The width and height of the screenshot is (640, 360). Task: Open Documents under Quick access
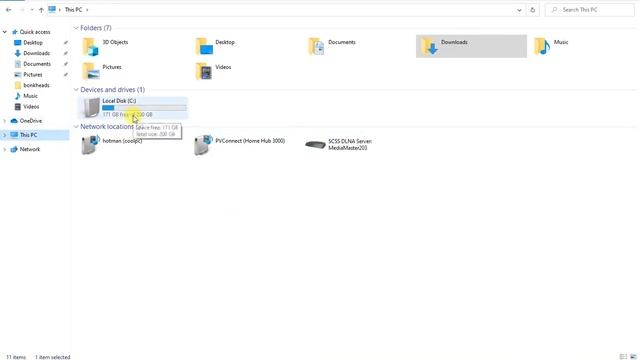coord(37,64)
